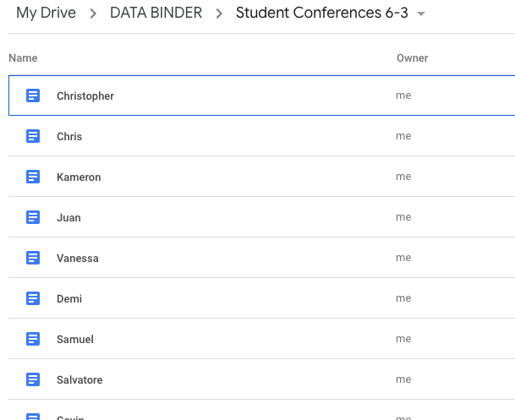Image resolution: width=515 pixels, height=420 pixels.
Task: Select the Samuel file name
Action: [x=75, y=340]
